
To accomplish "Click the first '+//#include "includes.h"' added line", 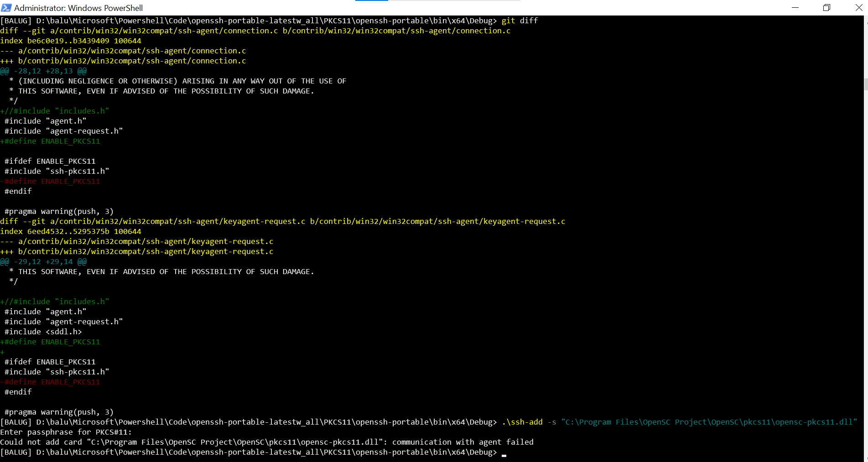I will coord(55,111).
